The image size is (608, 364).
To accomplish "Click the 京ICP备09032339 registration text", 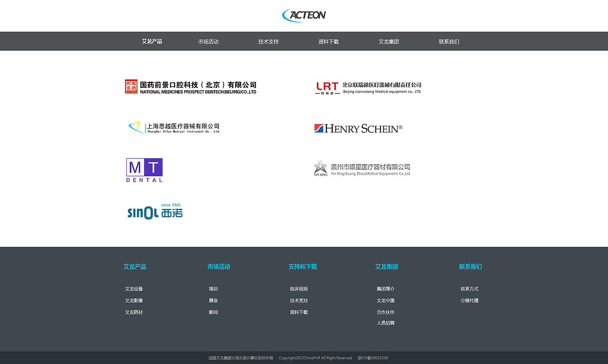I will click(373, 358).
